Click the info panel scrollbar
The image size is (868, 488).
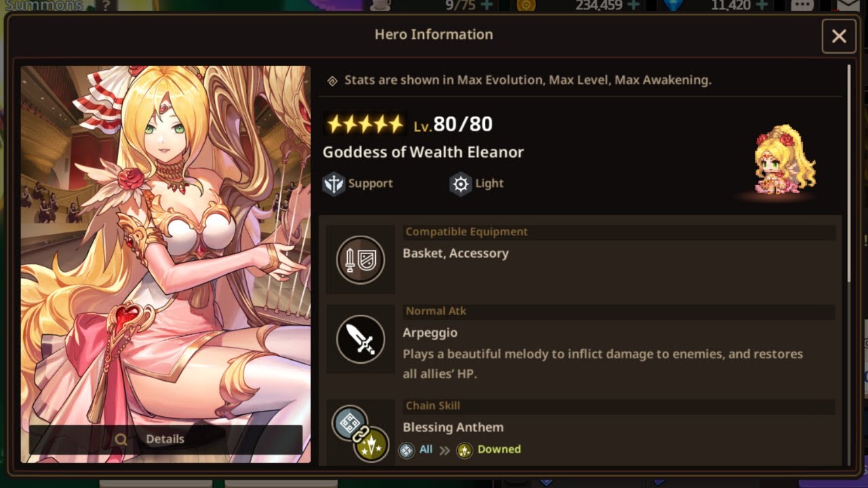point(848,174)
